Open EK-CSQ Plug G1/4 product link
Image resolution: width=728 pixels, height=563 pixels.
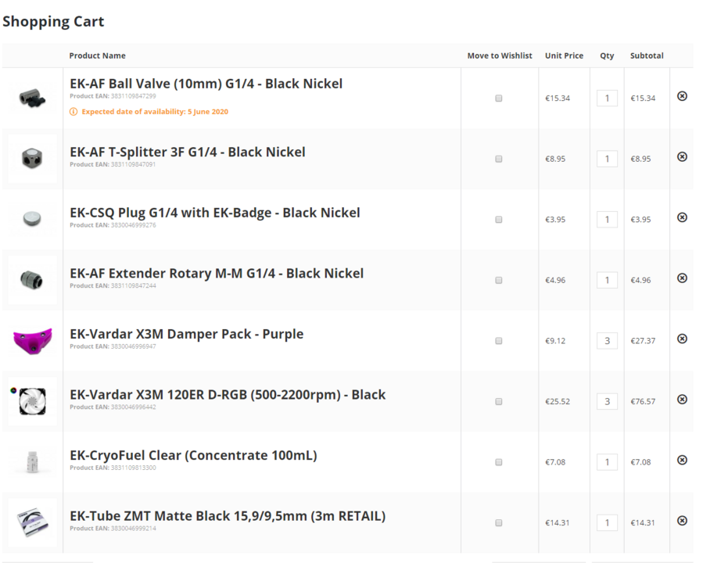click(214, 213)
